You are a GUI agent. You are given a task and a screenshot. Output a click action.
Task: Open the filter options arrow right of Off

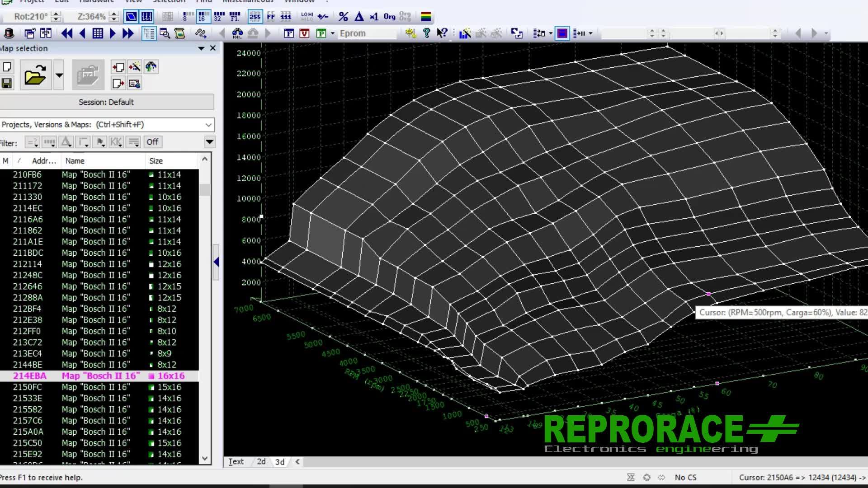[209, 142]
